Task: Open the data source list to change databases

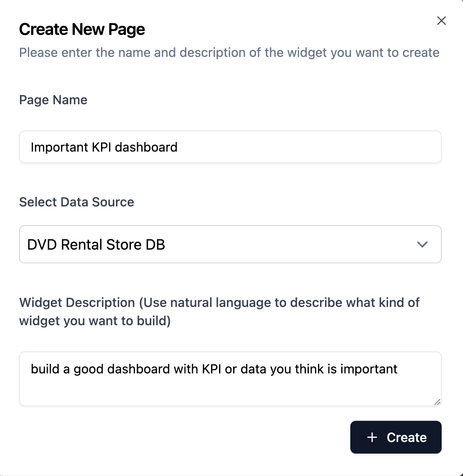Action: (230, 245)
